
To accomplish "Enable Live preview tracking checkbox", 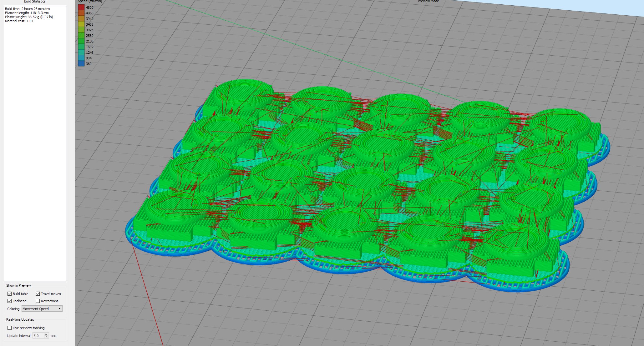I will pyautogui.click(x=10, y=328).
